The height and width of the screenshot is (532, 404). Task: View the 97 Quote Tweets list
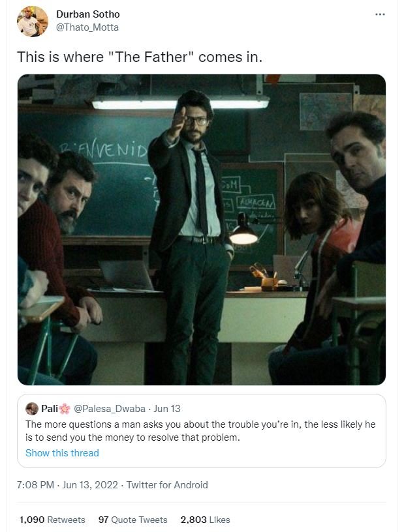click(x=133, y=520)
